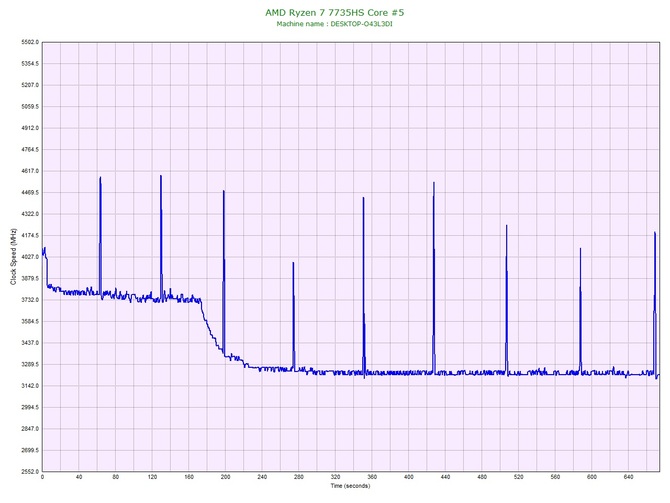Click the '120' x-axis tick label
Screen dimensions: 670x503
click(152, 477)
